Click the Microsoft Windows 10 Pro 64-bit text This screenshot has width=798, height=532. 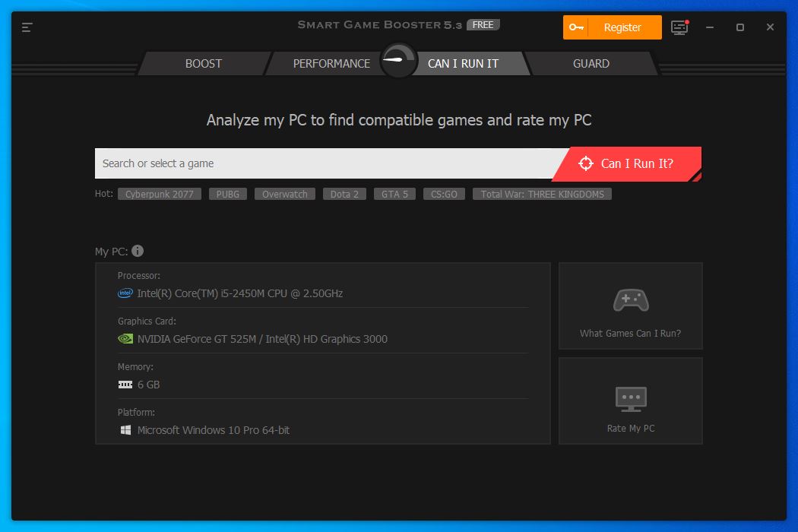[214, 430]
